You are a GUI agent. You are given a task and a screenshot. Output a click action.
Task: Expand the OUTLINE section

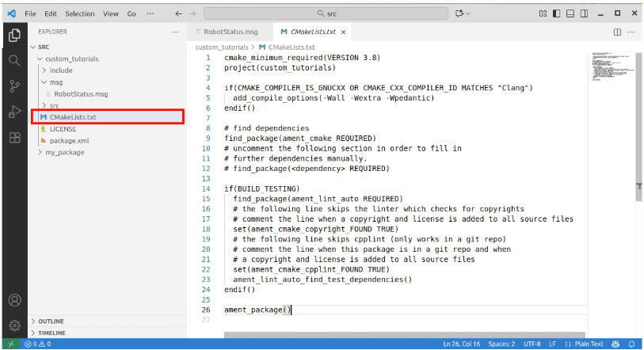click(x=51, y=321)
